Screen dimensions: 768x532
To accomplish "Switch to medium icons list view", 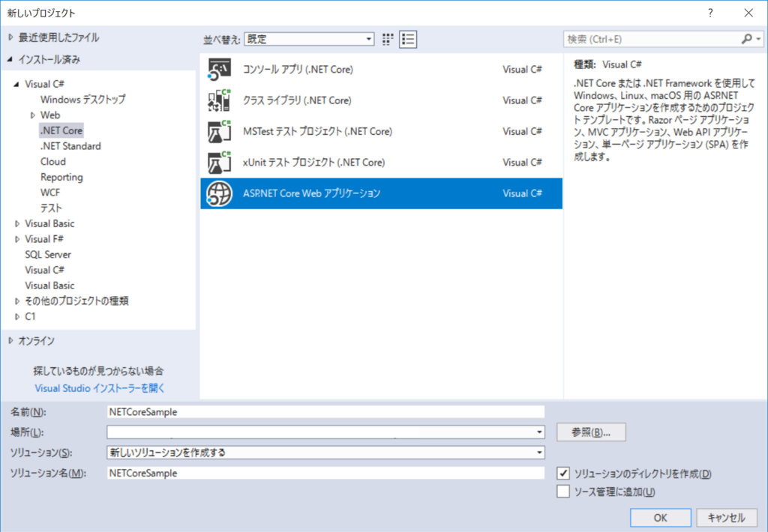I will pyautogui.click(x=408, y=39).
